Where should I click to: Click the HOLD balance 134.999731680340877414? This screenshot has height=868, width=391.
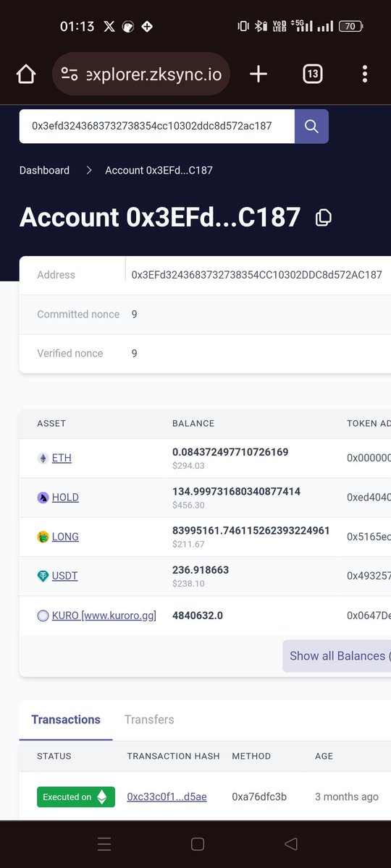click(x=236, y=492)
